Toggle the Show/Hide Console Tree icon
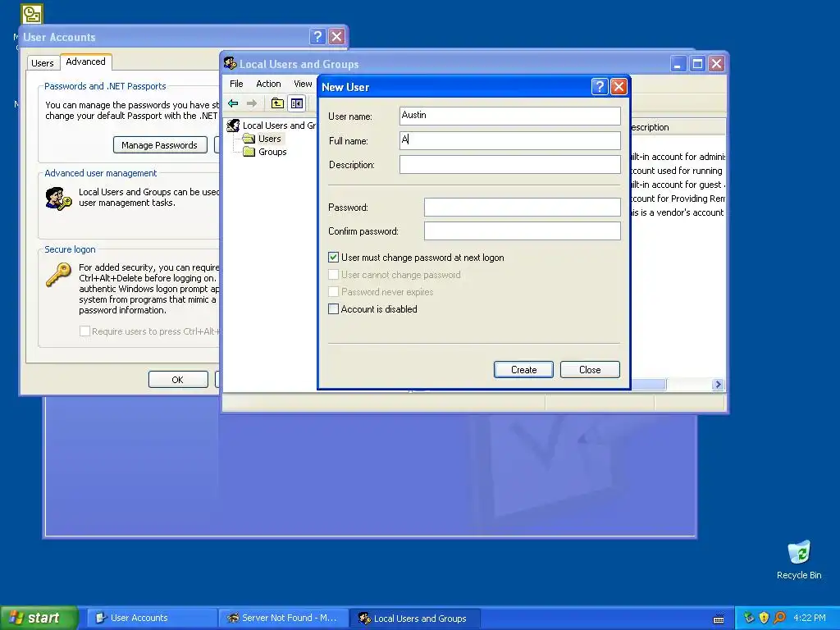 [x=297, y=103]
